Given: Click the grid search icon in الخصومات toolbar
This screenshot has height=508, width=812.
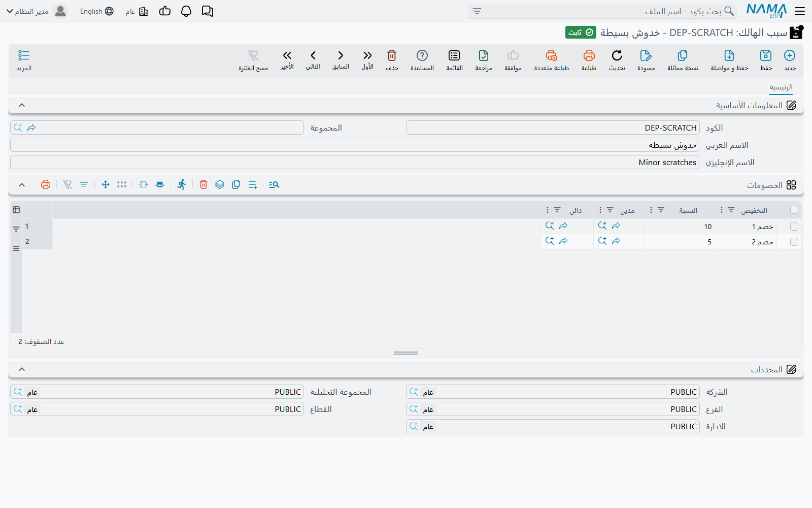Looking at the screenshot, I should tap(274, 184).
